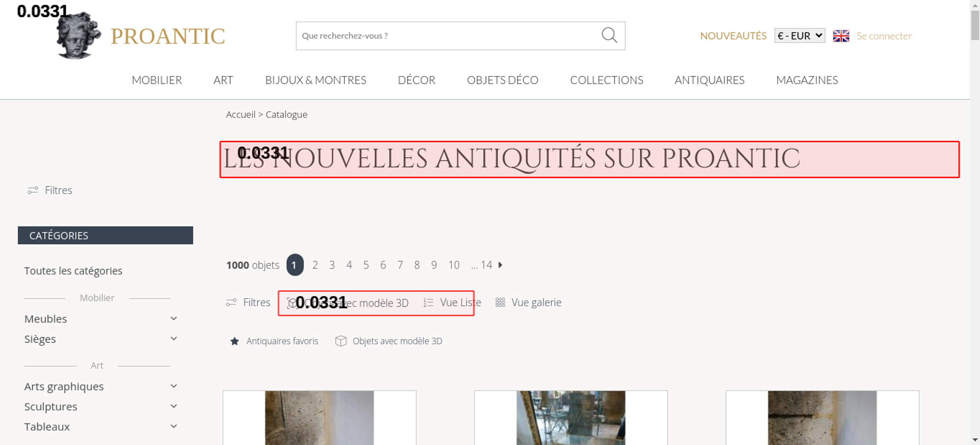Open the OBJETS DÉCO menu
This screenshot has width=980, height=445.
(x=503, y=80)
